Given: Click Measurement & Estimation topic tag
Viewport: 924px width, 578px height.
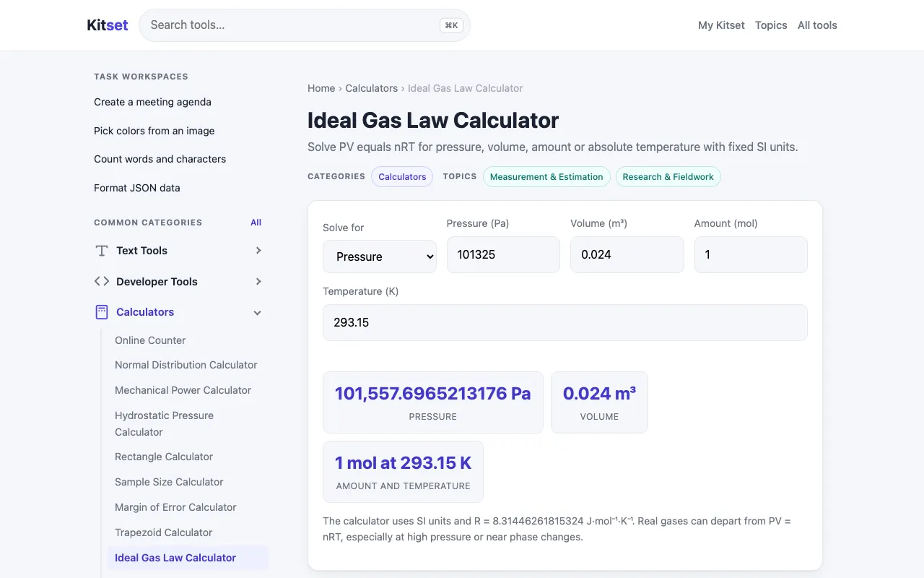Looking at the screenshot, I should [x=546, y=177].
